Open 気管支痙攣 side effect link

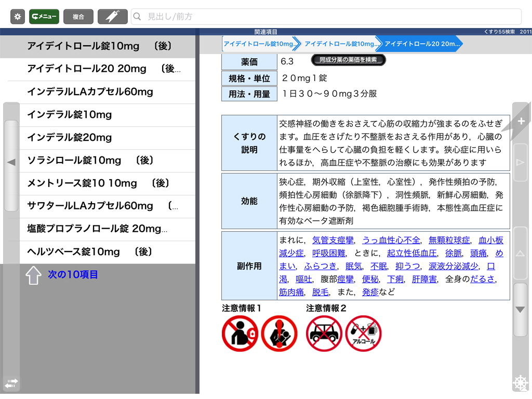click(x=333, y=240)
